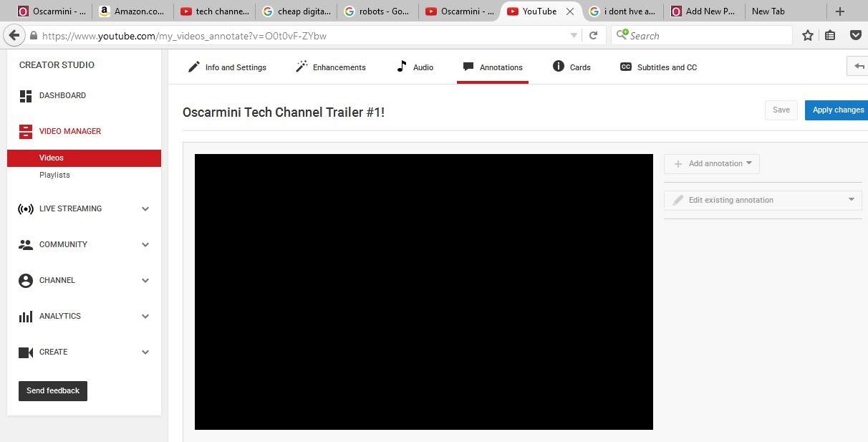
Task: Open the Edit existing annotation dropdown
Action: click(763, 201)
